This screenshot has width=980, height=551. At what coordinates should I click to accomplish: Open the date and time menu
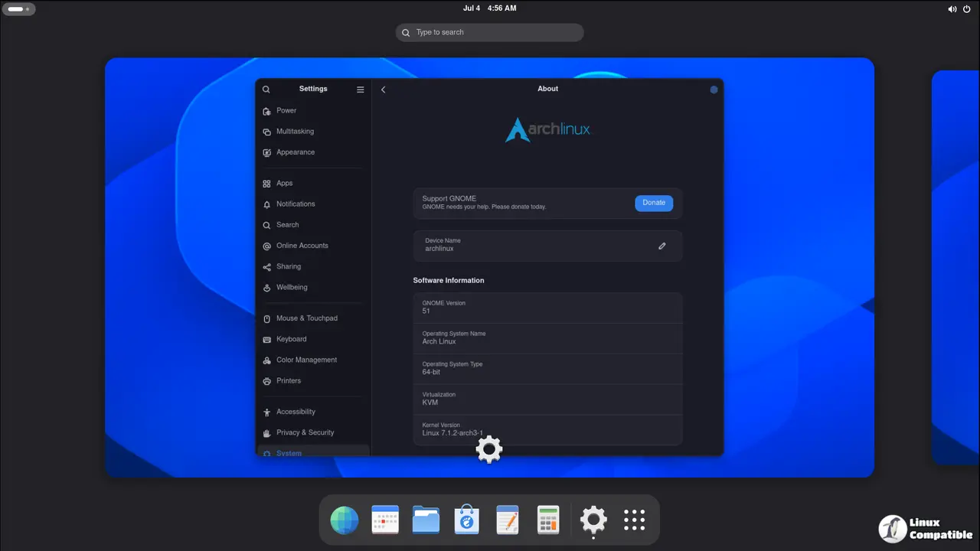[490, 8]
